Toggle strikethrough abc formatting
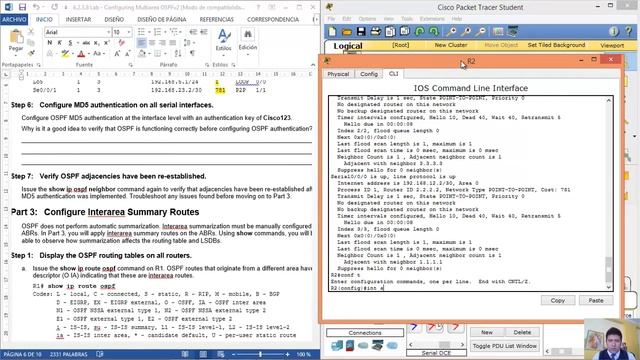640x360 pixels. pos(86,42)
